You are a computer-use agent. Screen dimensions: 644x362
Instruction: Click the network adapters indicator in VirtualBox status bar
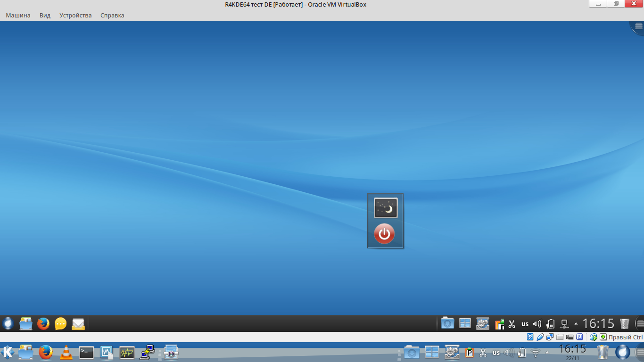pyautogui.click(x=550, y=337)
